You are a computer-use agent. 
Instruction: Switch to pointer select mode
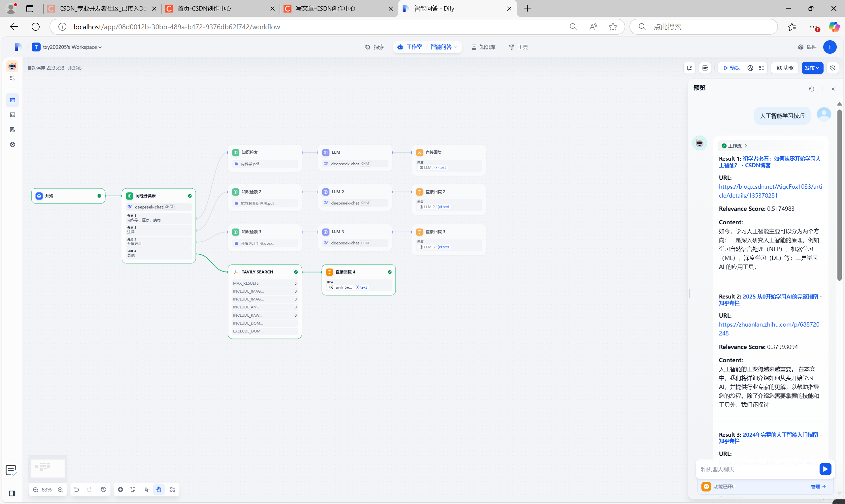click(x=147, y=489)
